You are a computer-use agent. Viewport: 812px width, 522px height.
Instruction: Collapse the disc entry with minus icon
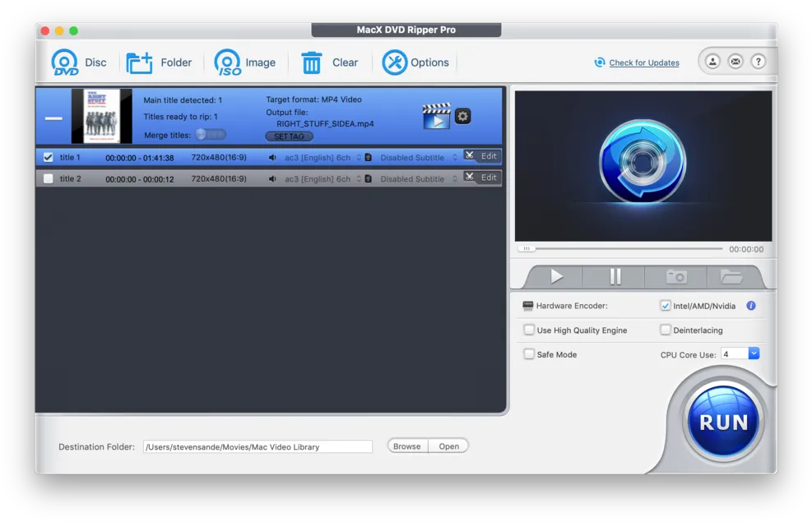[x=53, y=118]
